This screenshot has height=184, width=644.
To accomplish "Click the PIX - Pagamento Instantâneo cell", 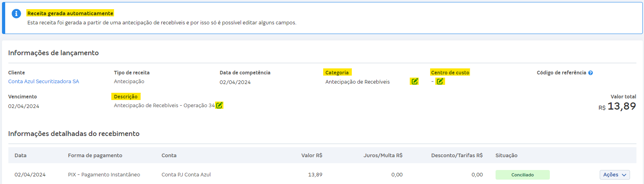I will (104, 175).
